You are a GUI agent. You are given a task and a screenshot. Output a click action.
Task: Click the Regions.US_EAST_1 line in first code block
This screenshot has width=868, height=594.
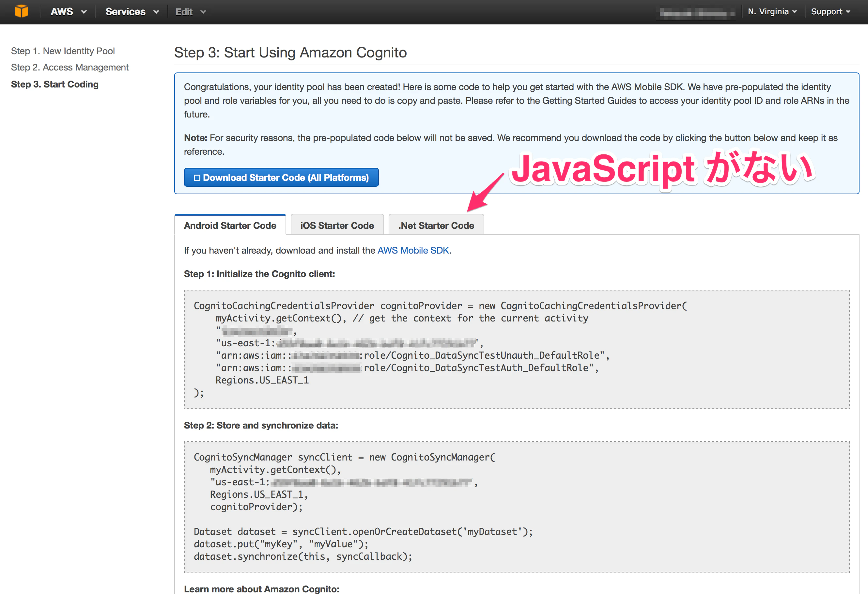click(x=262, y=380)
